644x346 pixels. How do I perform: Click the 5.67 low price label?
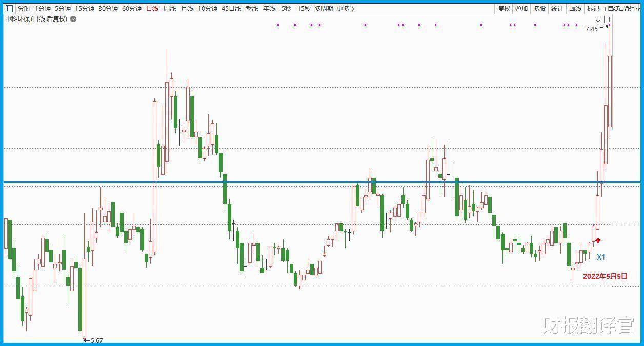point(96,340)
